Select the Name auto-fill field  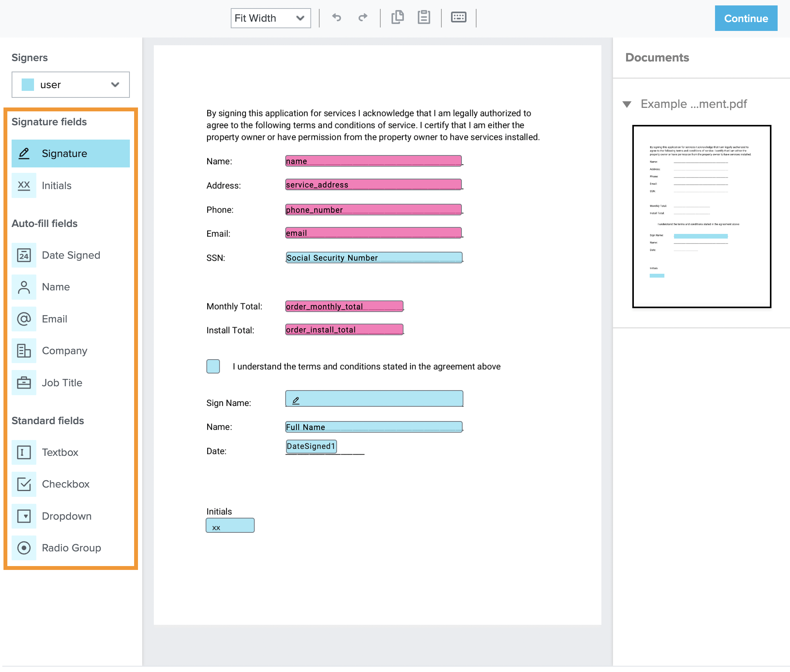tap(55, 287)
